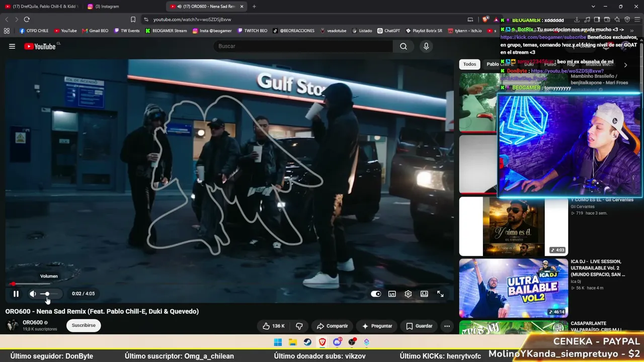Screen dimensions: 644x362
Task: Open the veadotube bookmark
Action: pos(333,31)
